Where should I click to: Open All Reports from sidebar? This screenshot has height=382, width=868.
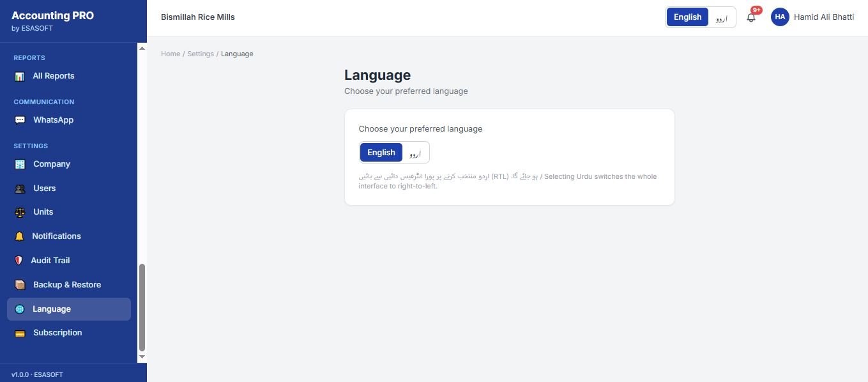(69, 76)
